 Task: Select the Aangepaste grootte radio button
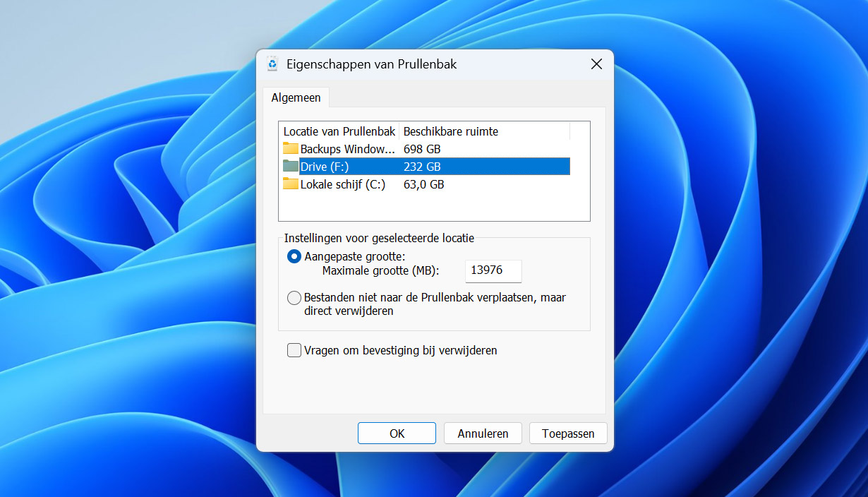[x=294, y=256]
